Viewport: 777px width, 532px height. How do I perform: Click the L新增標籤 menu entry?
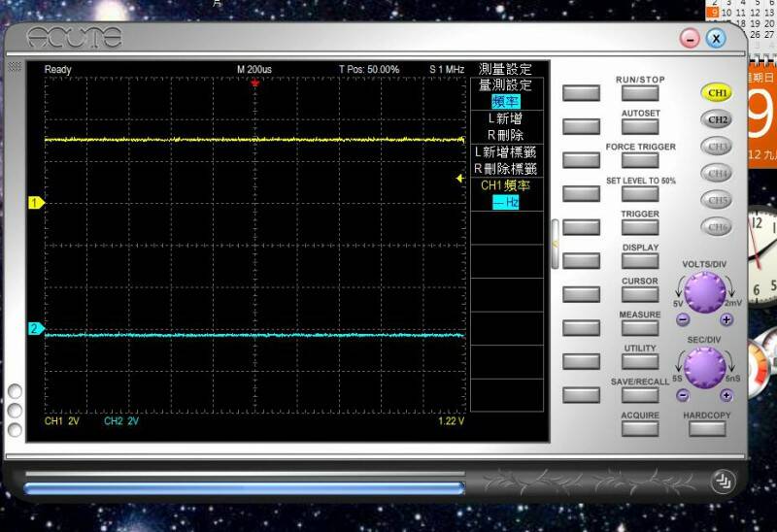pos(505,152)
